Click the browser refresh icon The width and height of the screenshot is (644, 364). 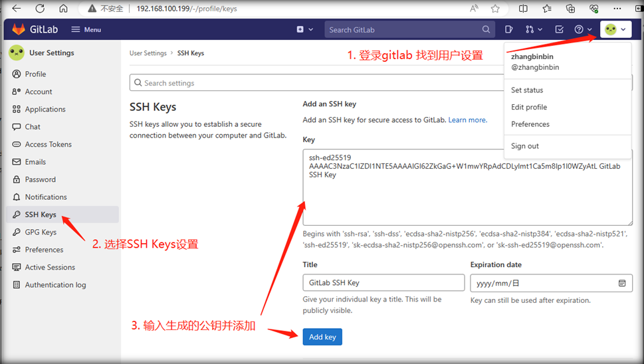(x=40, y=9)
